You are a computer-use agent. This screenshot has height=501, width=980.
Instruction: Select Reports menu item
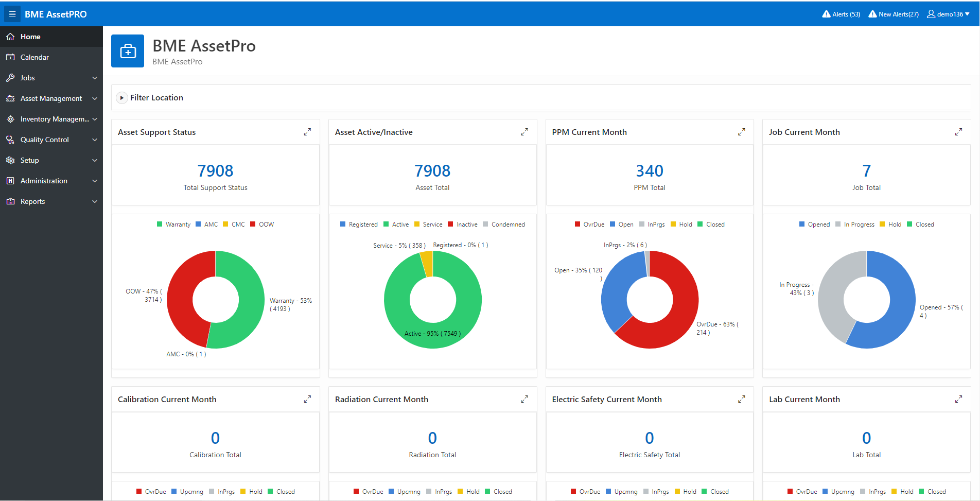coord(51,201)
